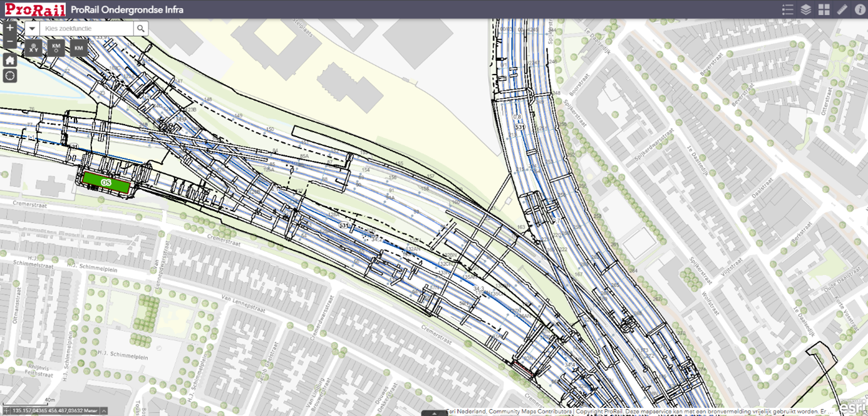Image resolution: width=868 pixels, height=416 pixels.
Task: Return to the home map extent
Action: (x=9, y=60)
